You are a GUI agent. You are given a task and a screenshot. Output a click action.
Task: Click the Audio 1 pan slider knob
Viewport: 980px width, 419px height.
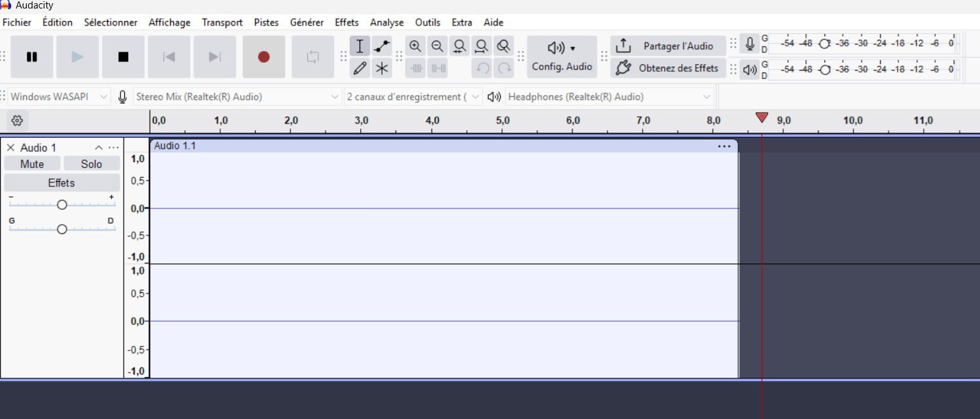(x=62, y=229)
